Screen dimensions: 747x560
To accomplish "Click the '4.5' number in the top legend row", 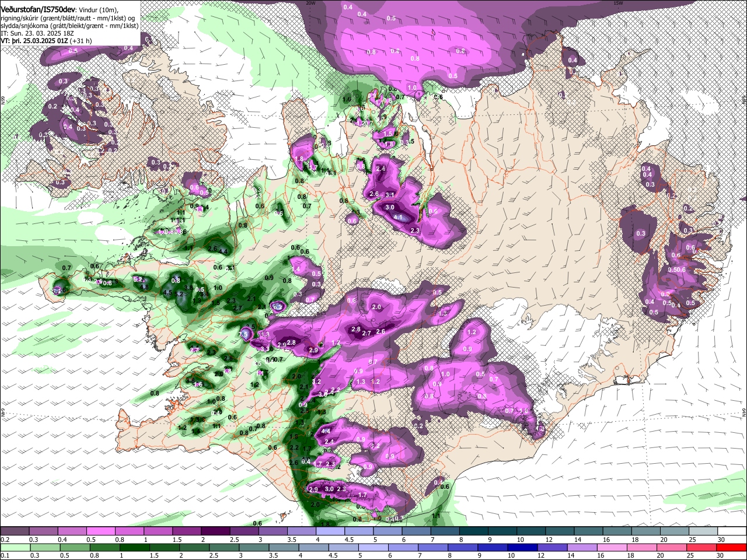I will pyautogui.click(x=349, y=540).
